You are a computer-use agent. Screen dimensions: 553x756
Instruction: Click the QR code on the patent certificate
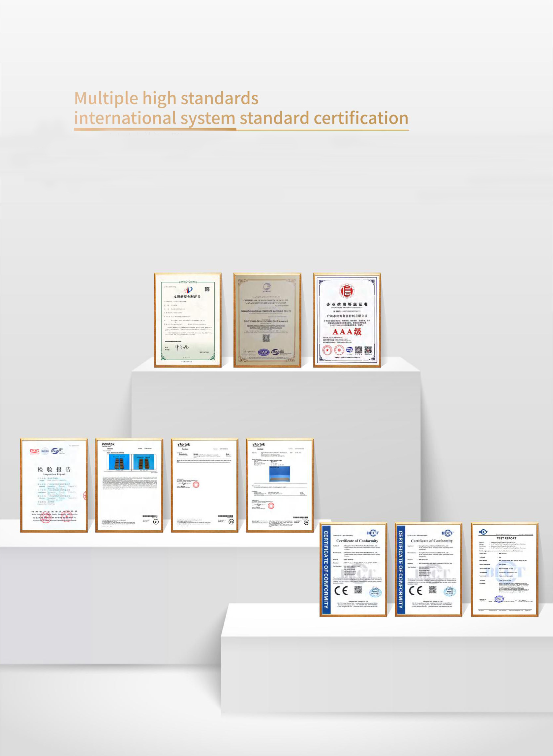pos(207,289)
